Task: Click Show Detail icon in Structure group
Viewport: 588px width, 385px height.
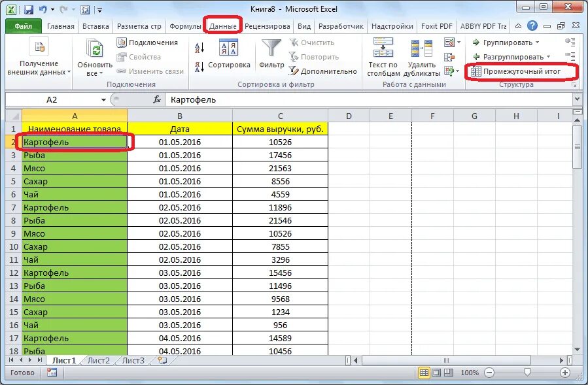Action: click(570, 42)
